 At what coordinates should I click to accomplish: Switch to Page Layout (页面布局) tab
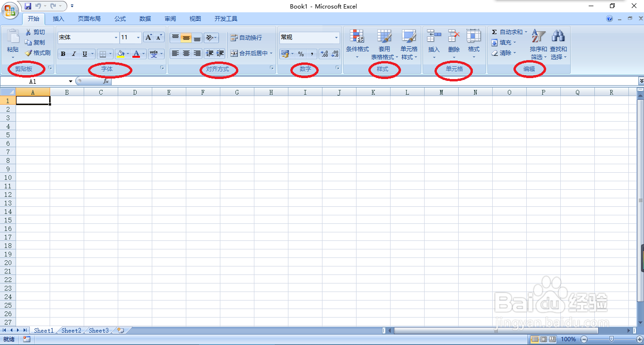pyautogui.click(x=89, y=19)
